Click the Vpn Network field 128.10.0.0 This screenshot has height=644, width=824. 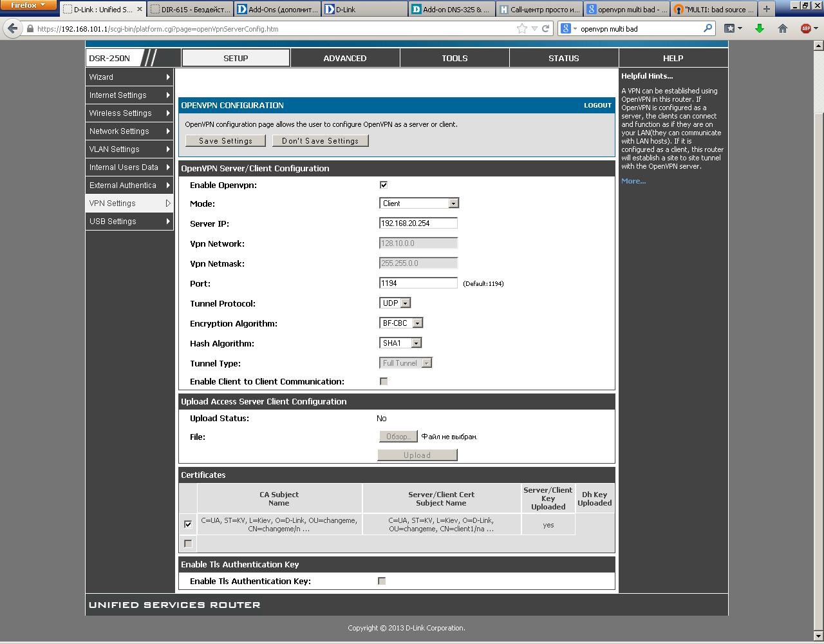click(418, 243)
